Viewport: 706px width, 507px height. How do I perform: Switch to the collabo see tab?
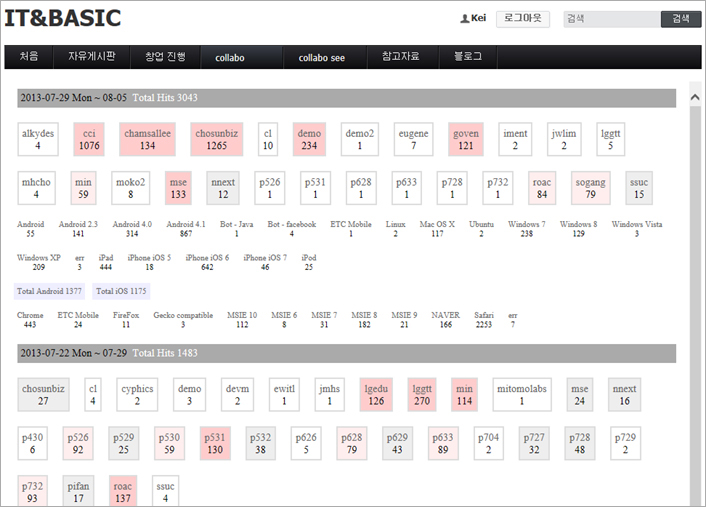coord(321,58)
